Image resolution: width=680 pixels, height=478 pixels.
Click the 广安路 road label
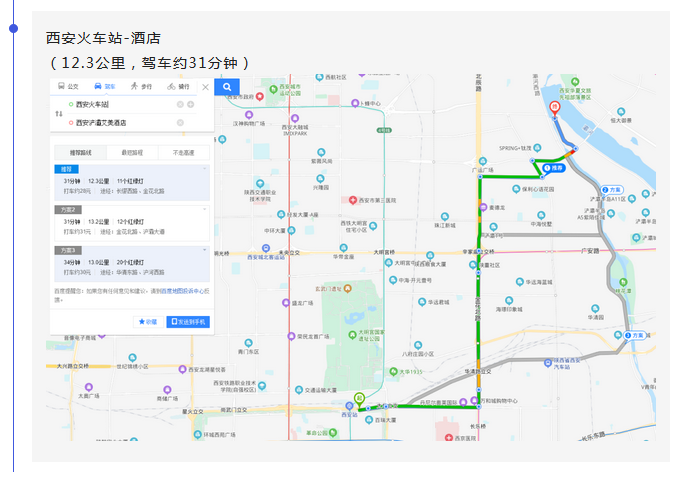(x=590, y=251)
